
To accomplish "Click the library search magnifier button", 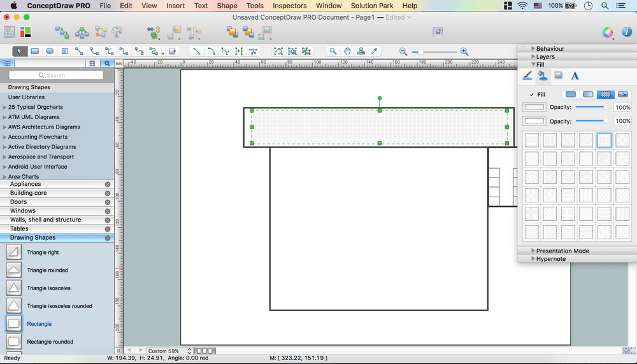I will click(107, 64).
